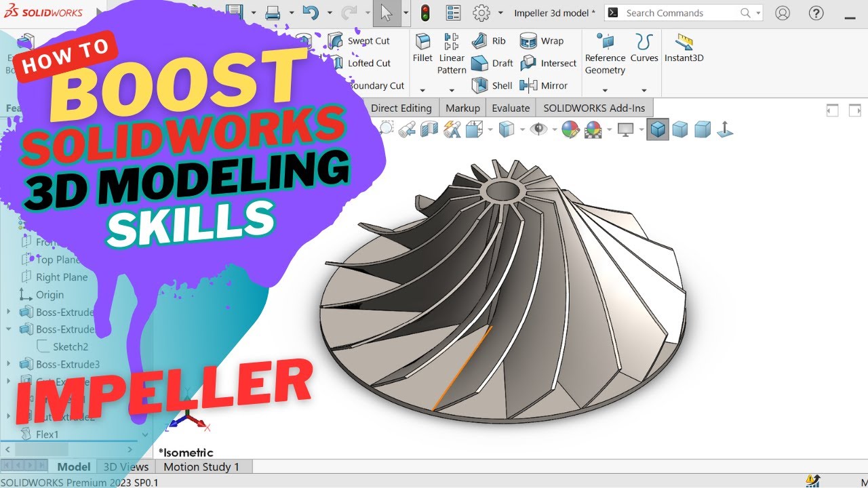Open the Reference Geometry dropdown arrow
868x488 pixels.
605,90
